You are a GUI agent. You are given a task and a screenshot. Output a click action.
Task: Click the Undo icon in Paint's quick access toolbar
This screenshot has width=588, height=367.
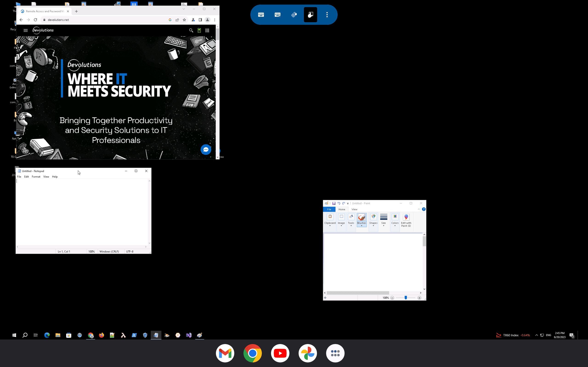point(339,203)
